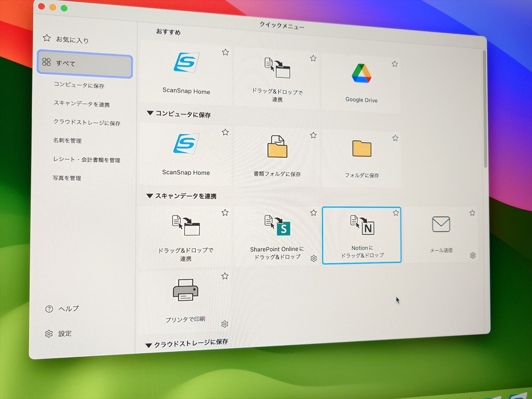This screenshot has width=532, height=399.
Task: Choose the SharePoint Online drag-and-drop tile
Action: tap(277, 236)
